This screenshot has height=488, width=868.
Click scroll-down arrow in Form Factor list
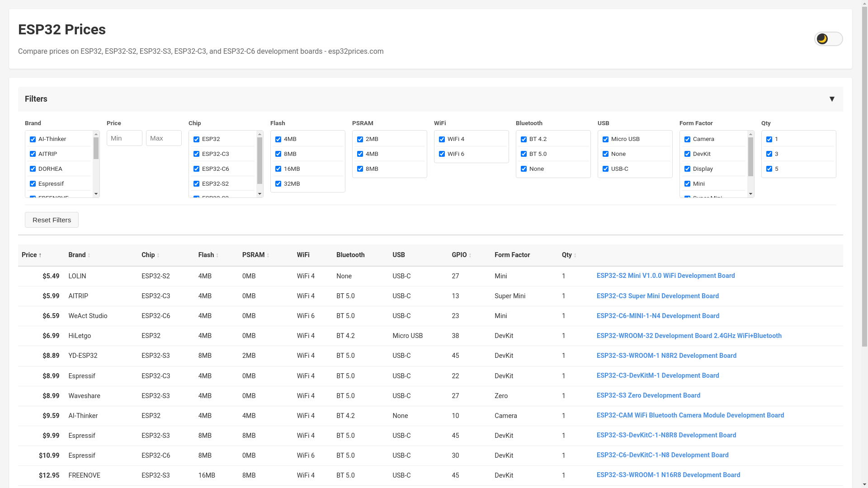(750, 194)
